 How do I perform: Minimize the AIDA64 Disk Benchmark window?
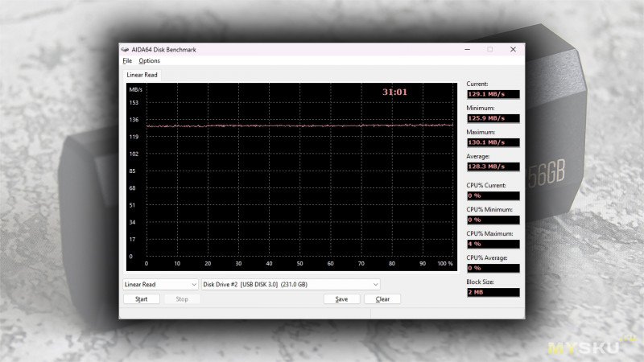[466, 49]
